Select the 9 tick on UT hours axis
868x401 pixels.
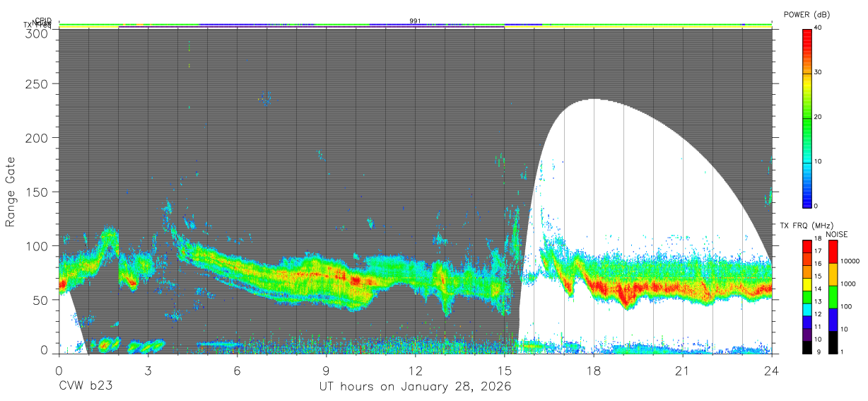[327, 371]
